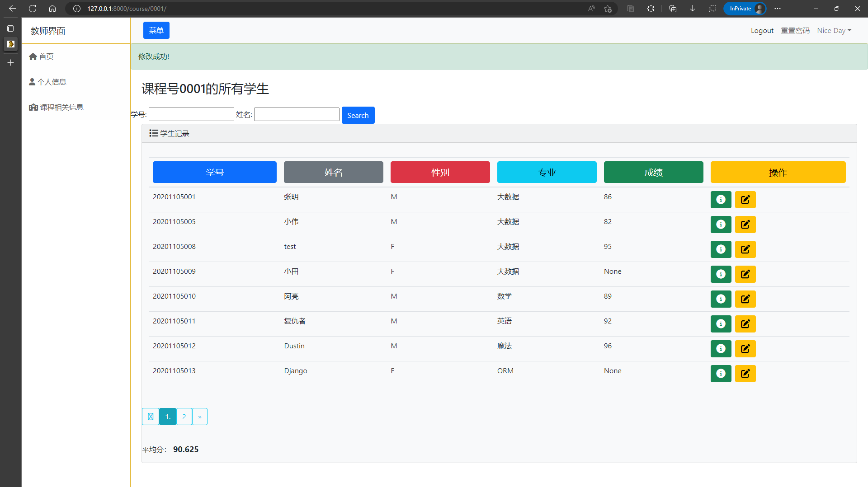The image size is (868, 487).
Task: Focus the 学号 search field
Action: (x=191, y=114)
